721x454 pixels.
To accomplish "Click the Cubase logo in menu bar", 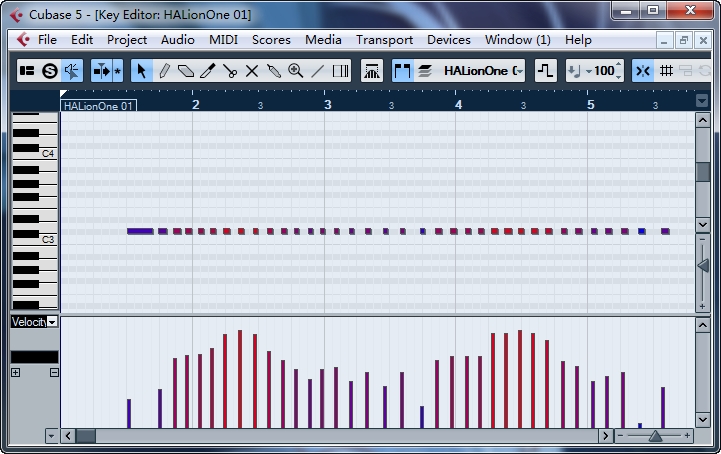I will 23,40.
